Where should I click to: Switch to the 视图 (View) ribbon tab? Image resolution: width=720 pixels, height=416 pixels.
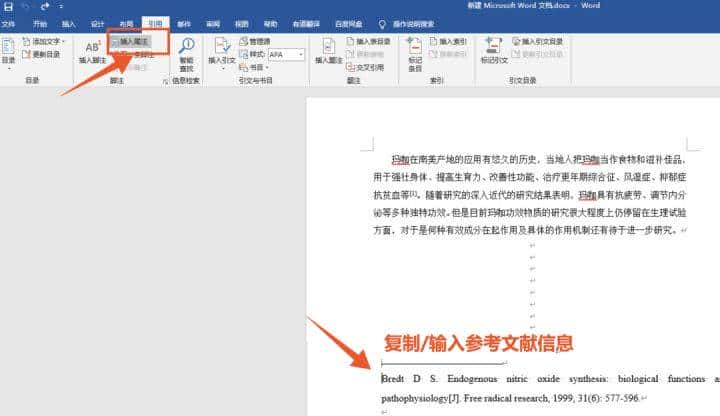[242, 24]
